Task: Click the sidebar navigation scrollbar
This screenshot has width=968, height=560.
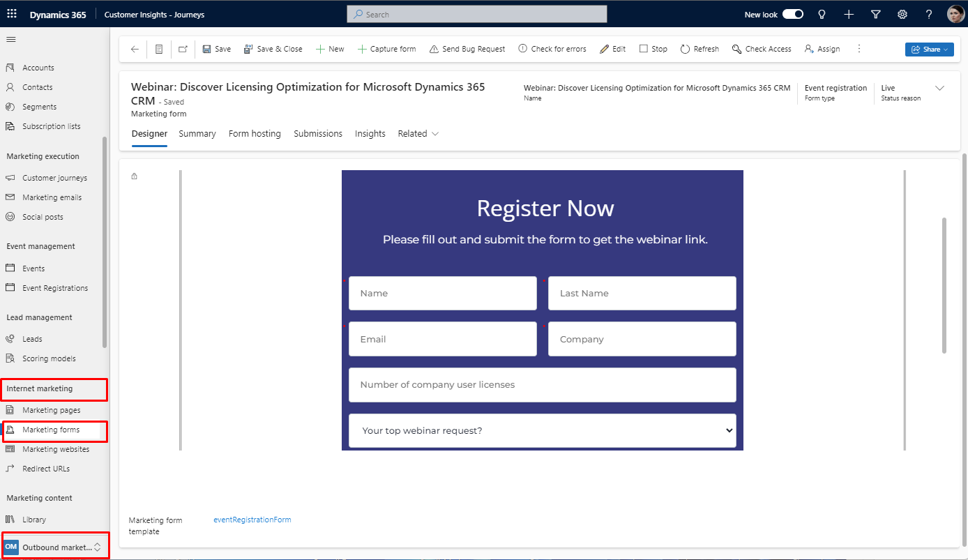Action: (x=105, y=242)
